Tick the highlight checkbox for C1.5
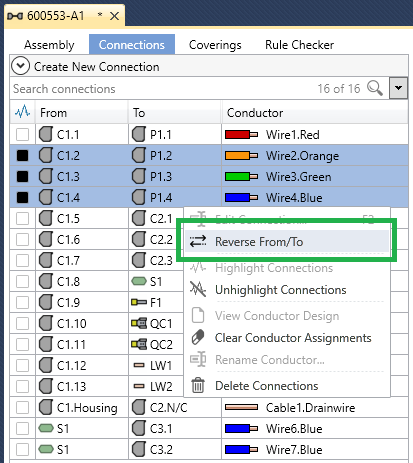Image resolution: width=413 pixels, height=463 pixels. pos(22,219)
